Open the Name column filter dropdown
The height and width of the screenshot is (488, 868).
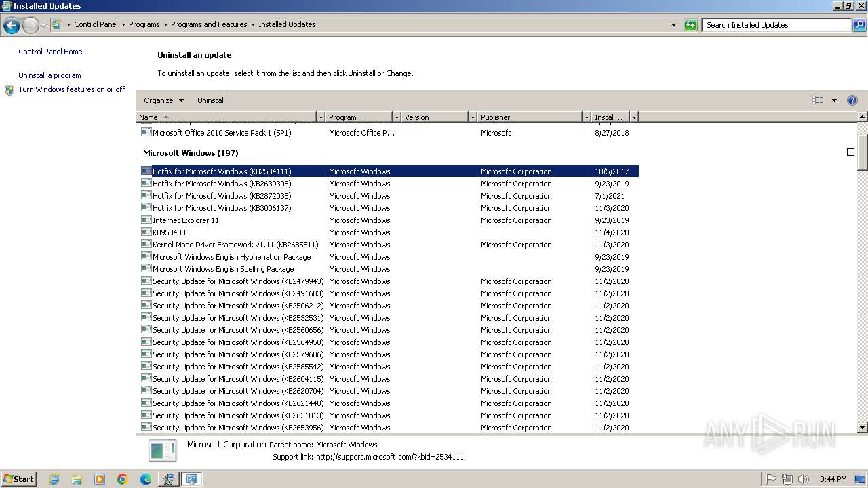pos(321,117)
